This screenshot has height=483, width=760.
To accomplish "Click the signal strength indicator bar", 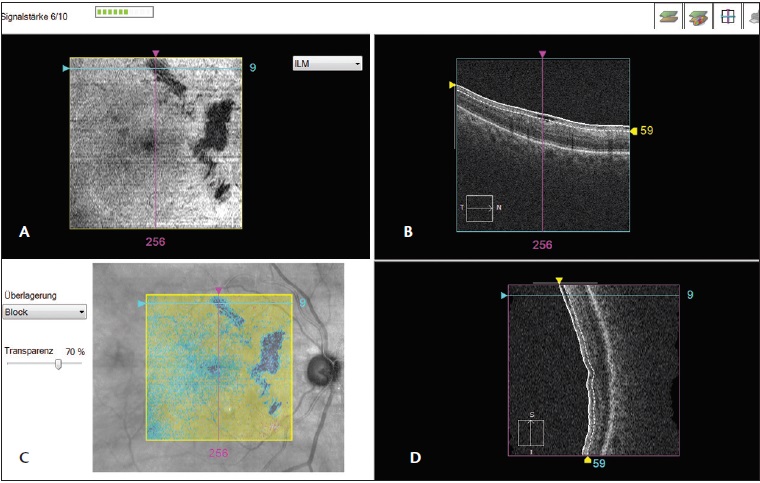I will tap(124, 13).
